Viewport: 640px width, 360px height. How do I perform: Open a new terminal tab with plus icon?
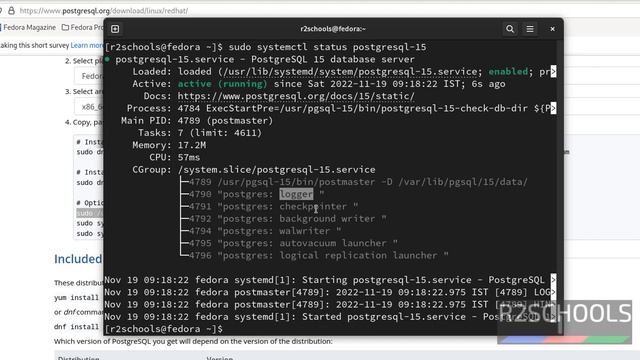[x=115, y=29]
